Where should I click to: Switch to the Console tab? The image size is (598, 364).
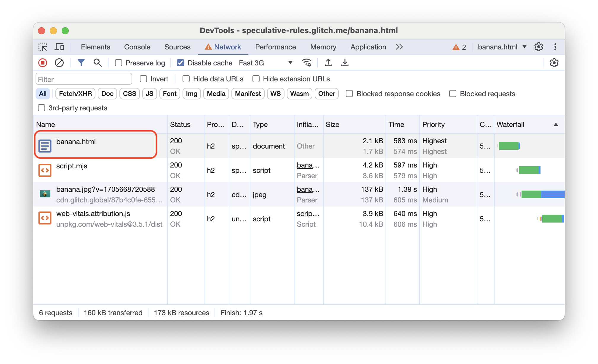[137, 47]
